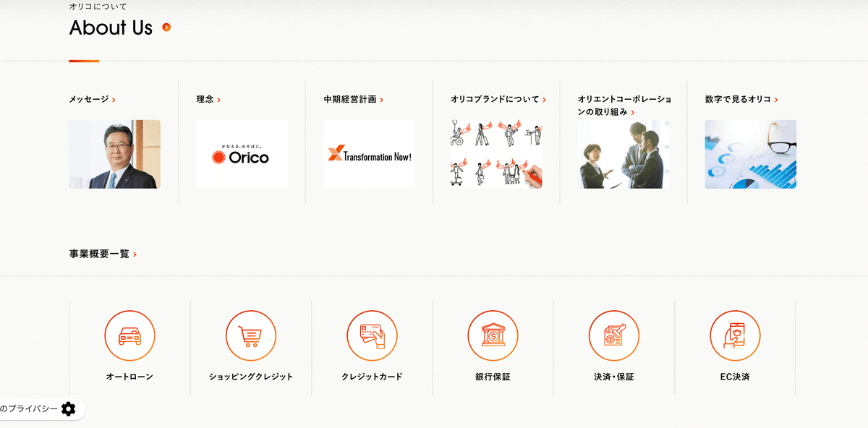
Task: Open the 理念 link
Action: coord(208,99)
